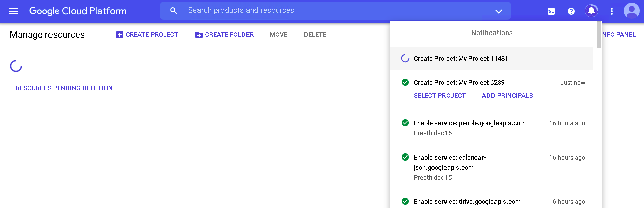Expand the search bar dropdown arrow
This screenshot has width=644, height=208.
(x=499, y=11)
